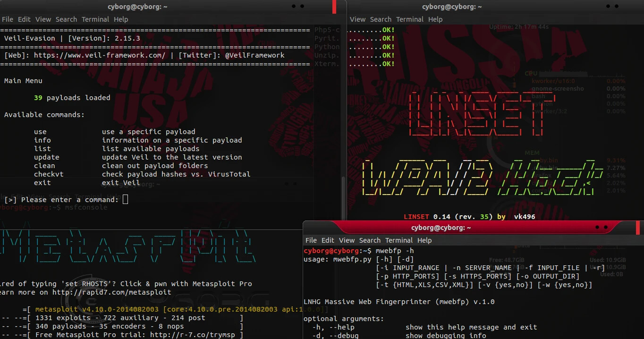The image size is (644, 339).
Task: Click the '[-w {yes,no}]' option in usage
Action: coord(565,285)
